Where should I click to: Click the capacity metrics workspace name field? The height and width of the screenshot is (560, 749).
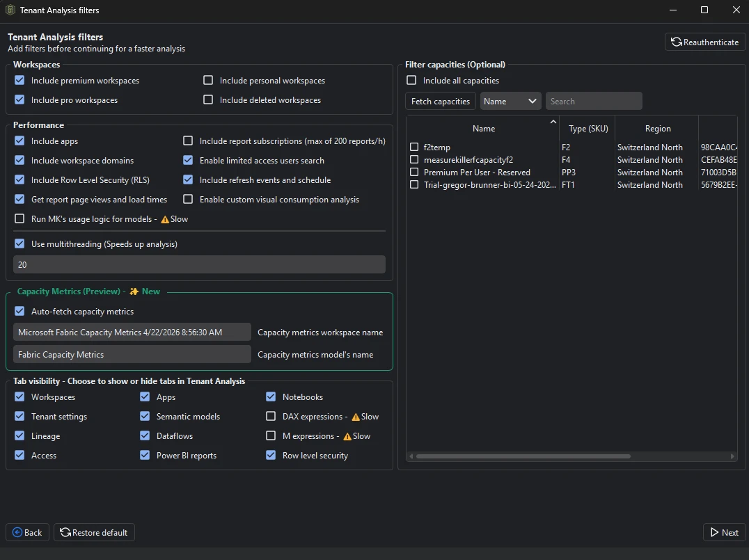pos(132,333)
